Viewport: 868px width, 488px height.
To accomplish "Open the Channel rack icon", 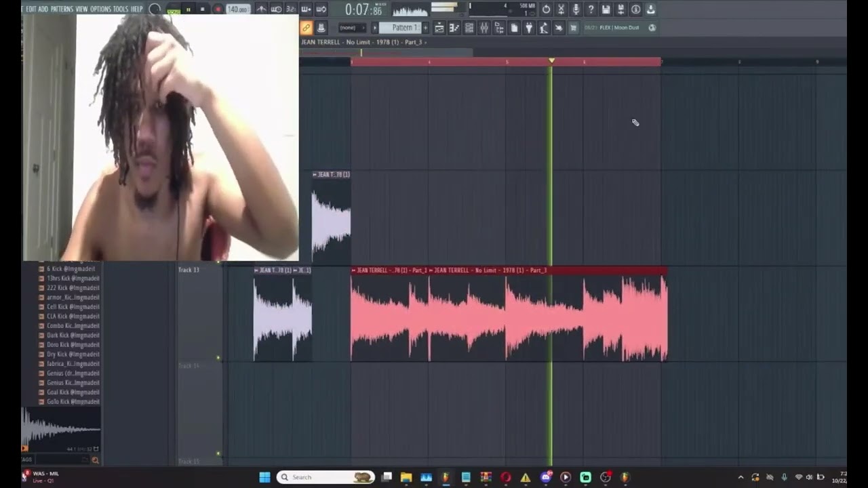I will [x=469, y=28].
